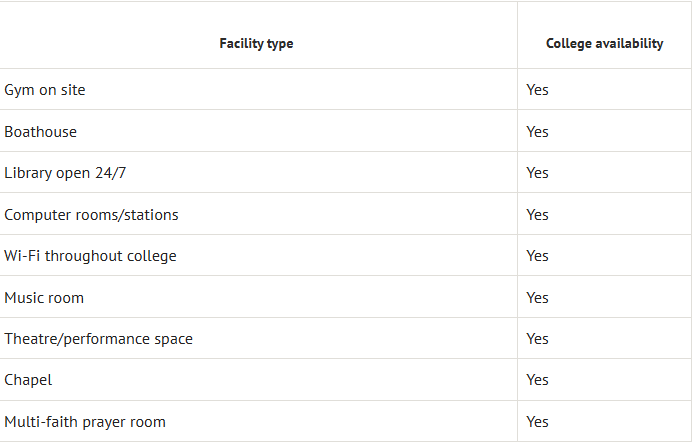Image resolution: width=692 pixels, height=444 pixels.
Task: Click Yes in the Wi-Fi row
Action: point(537,256)
